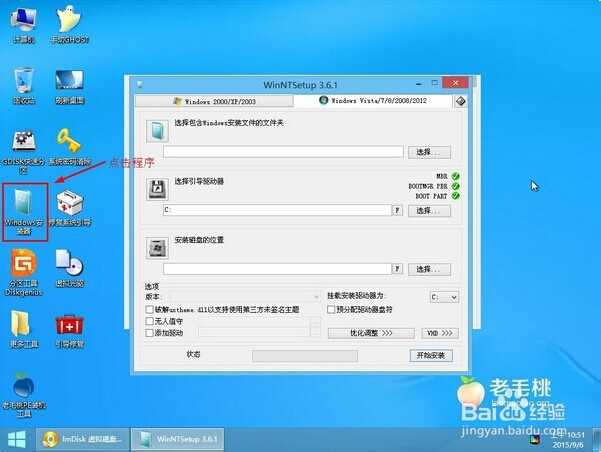Check the 无人值守 unattended option
601x452 pixels.
(x=150, y=321)
